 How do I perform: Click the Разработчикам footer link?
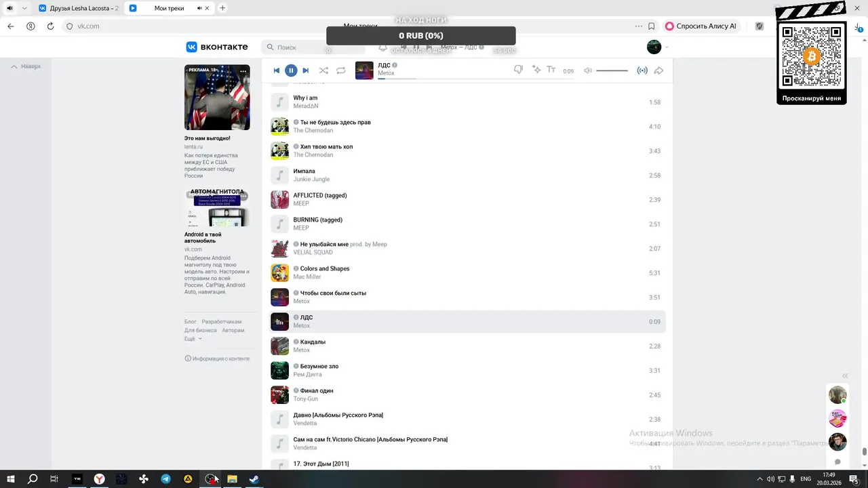pos(222,322)
